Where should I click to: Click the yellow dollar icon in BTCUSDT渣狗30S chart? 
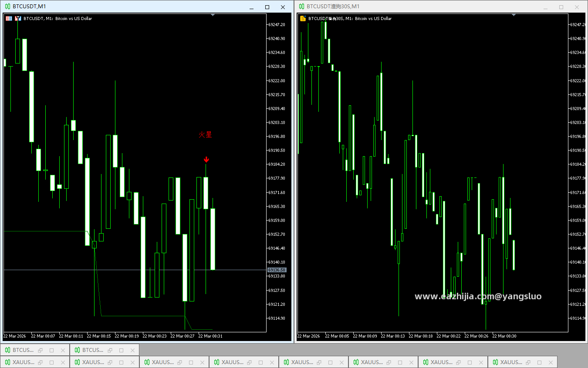303,19
